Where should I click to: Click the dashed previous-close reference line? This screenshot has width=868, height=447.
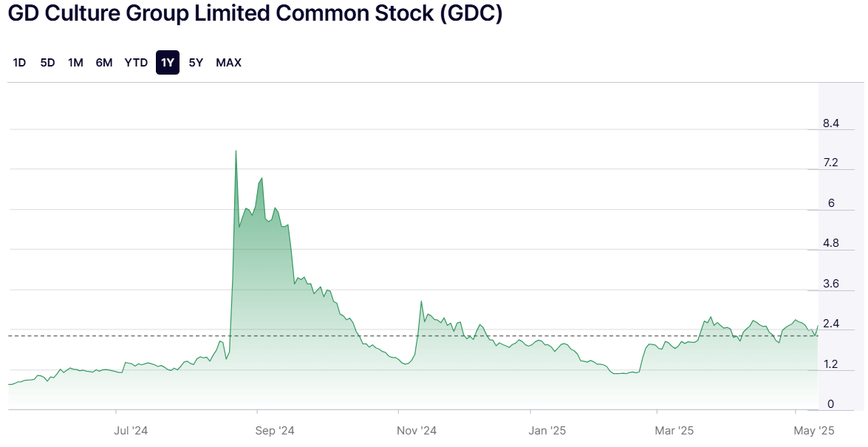pos(517,336)
